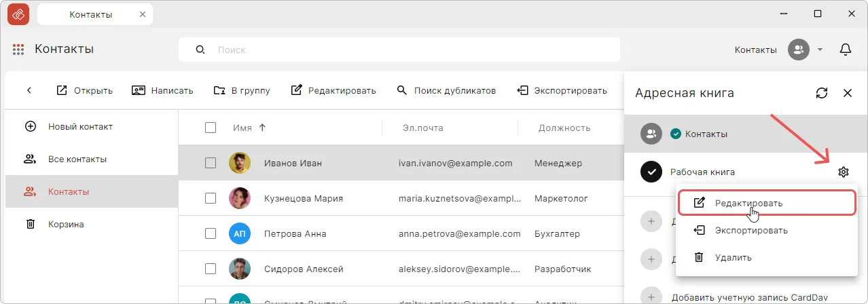
Task: Toggle the select-all checkbox in header
Action: click(211, 128)
